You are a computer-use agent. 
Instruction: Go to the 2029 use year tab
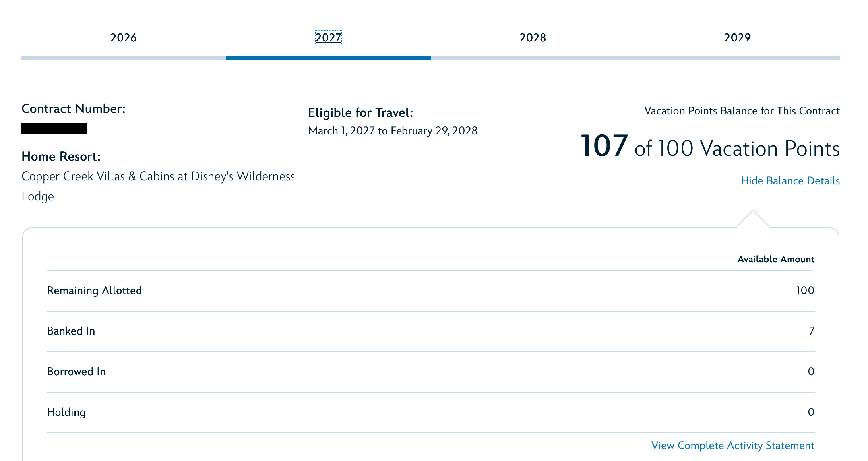click(738, 38)
